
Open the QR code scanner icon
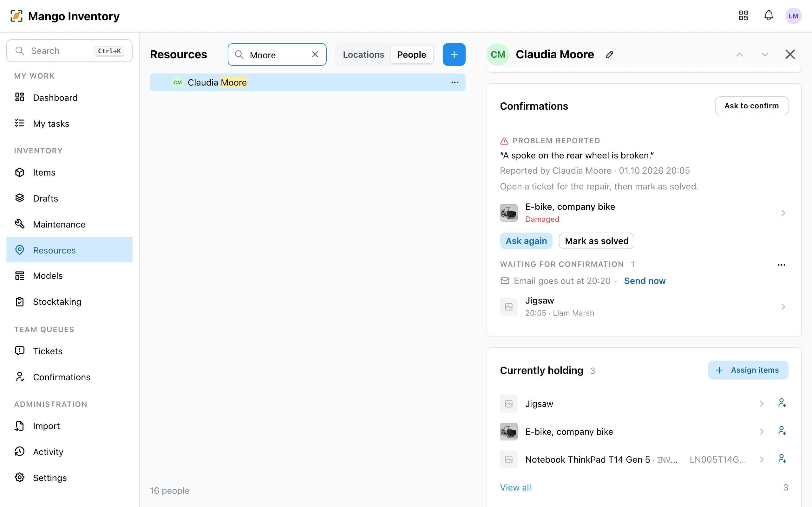(743, 16)
